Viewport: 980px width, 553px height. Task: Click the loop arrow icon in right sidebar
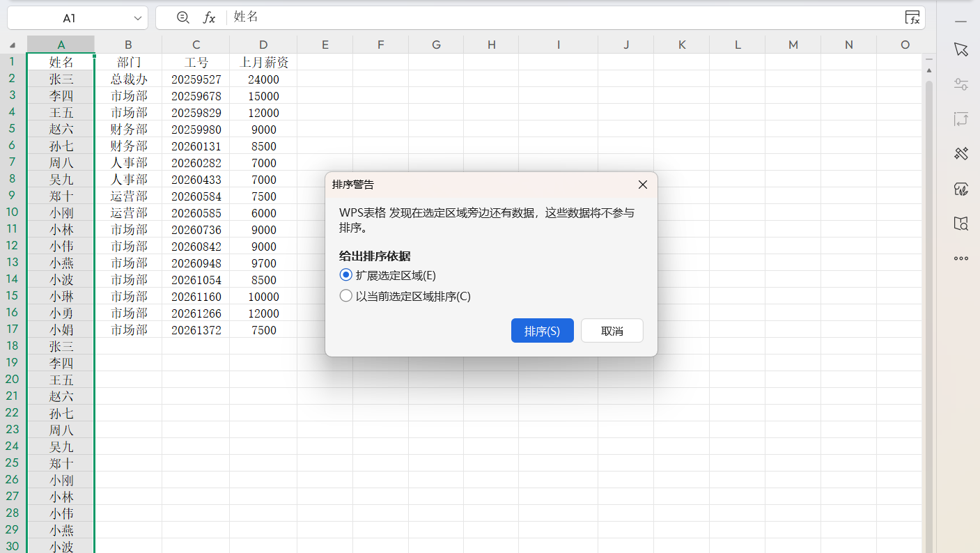pos(961,119)
